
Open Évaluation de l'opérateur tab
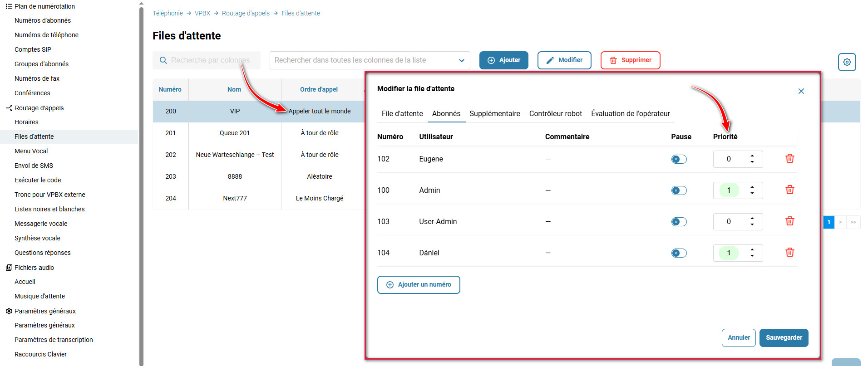631,113
